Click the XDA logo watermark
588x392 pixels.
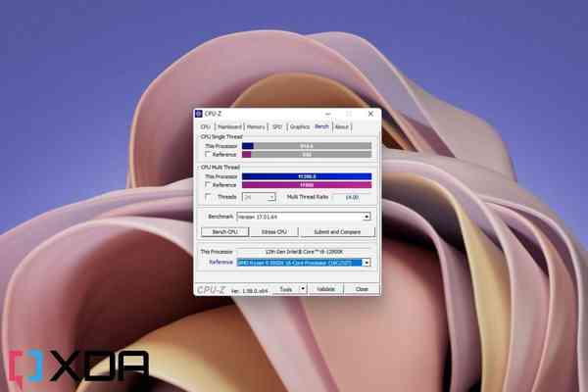76,367
